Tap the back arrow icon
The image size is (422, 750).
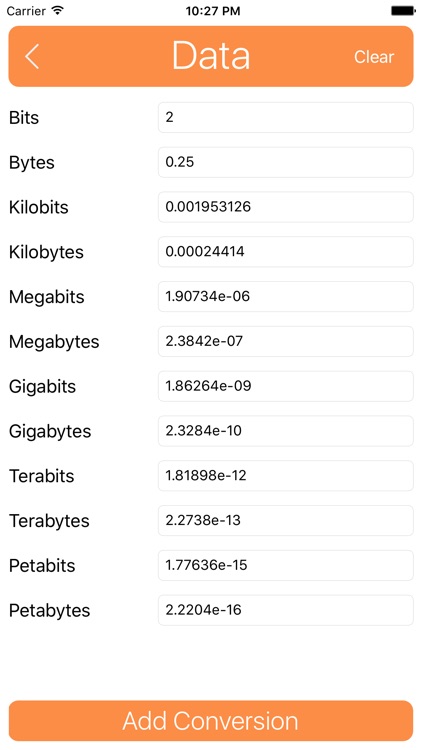click(x=32, y=56)
